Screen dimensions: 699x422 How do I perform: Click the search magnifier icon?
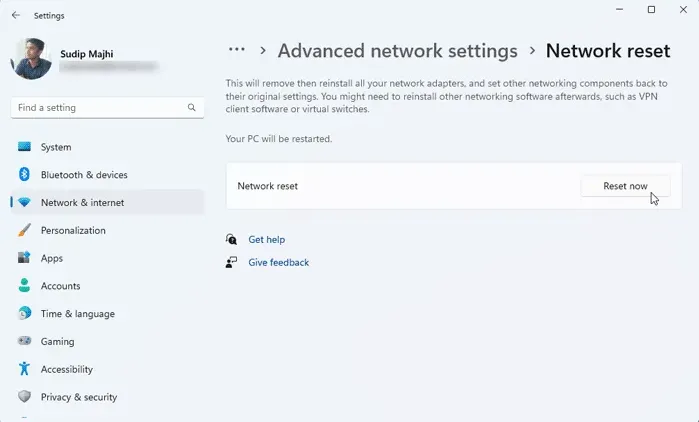click(191, 107)
